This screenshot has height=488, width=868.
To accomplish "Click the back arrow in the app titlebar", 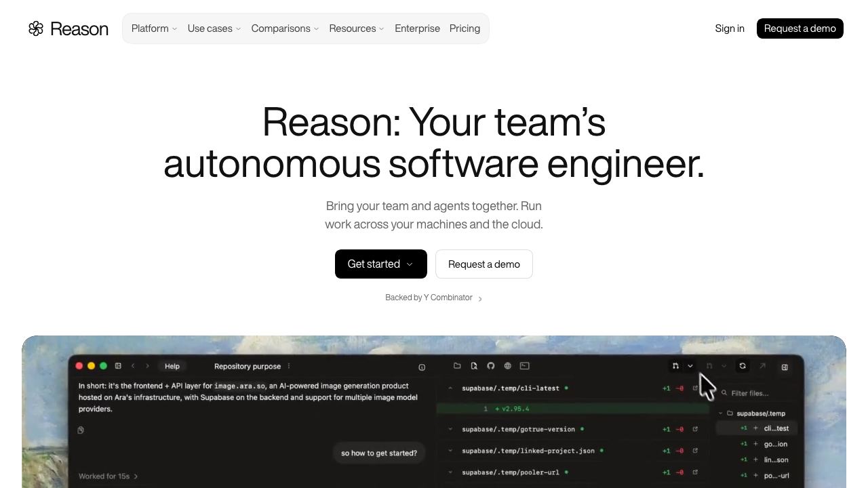I will [x=133, y=366].
